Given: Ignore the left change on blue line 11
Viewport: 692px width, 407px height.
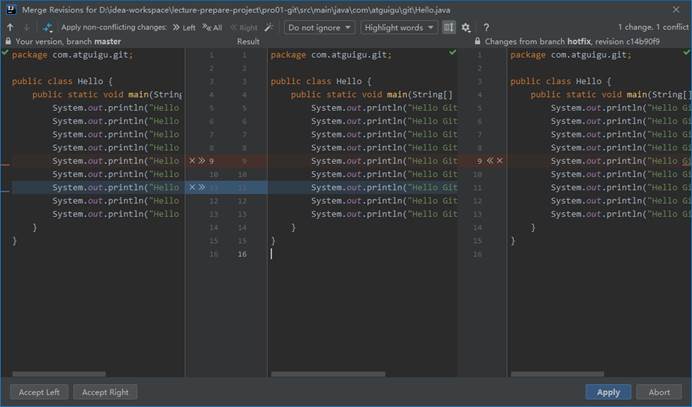Looking at the screenshot, I should tap(192, 187).
